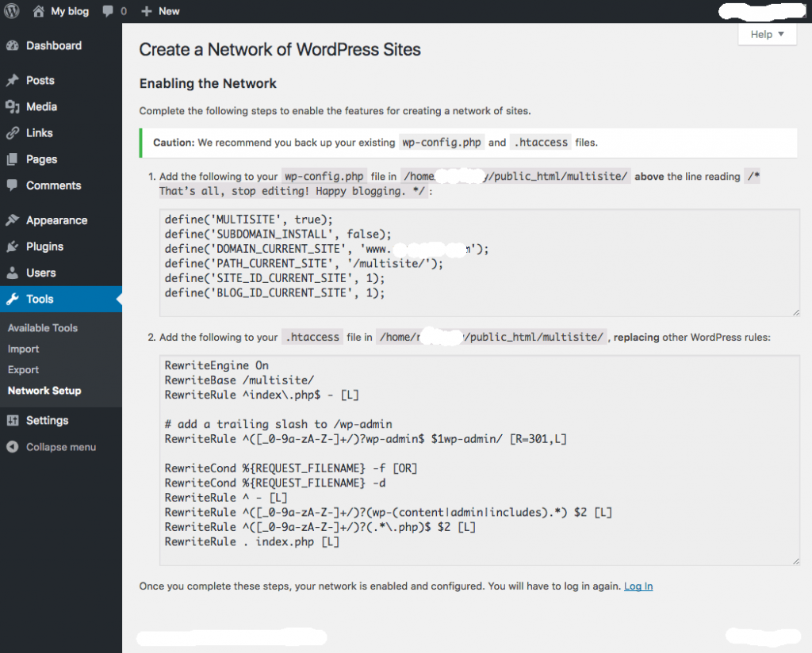Click the Users person icon
This screenshot has width=812, height=653.
point(13,273)
